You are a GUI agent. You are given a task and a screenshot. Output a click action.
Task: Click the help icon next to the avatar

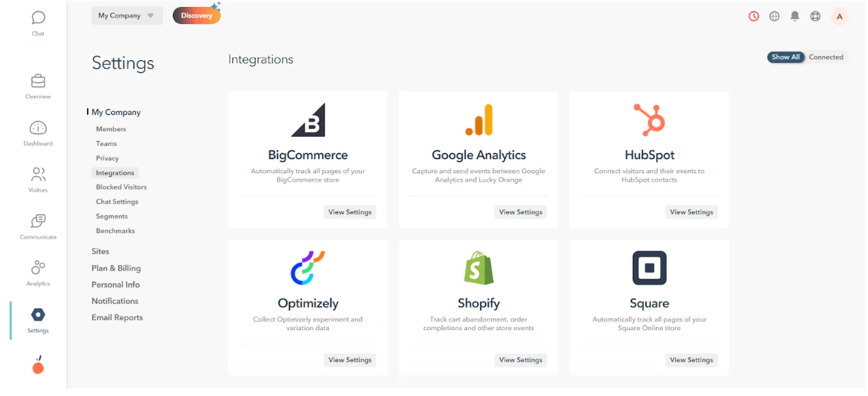tap(815, 16)
